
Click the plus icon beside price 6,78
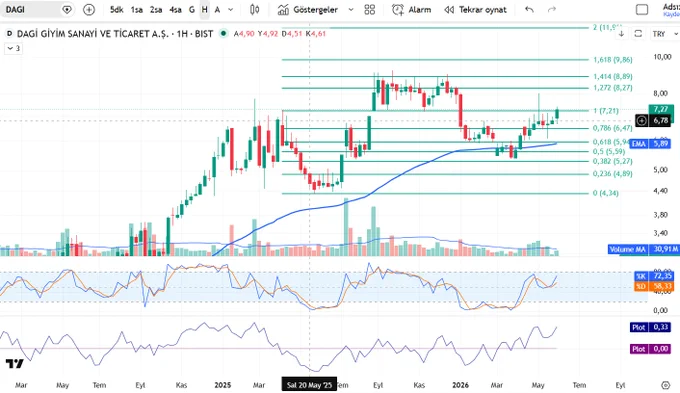642,121
